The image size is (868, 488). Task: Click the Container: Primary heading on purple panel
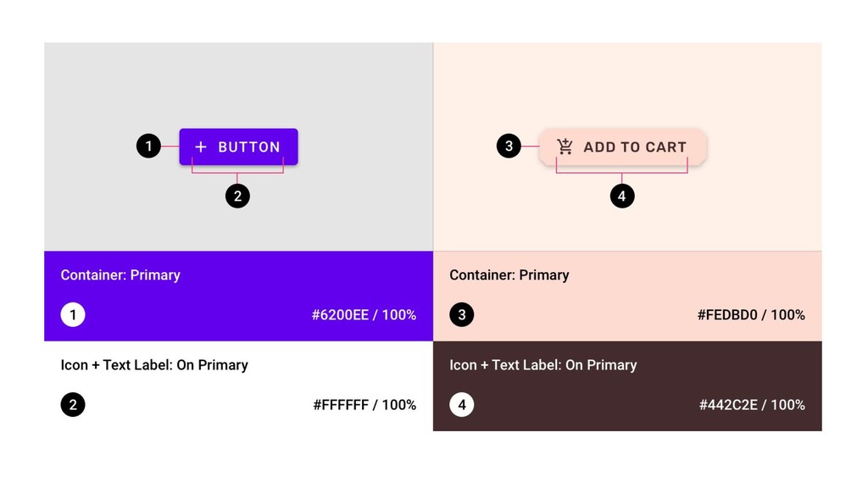[120, 275]
